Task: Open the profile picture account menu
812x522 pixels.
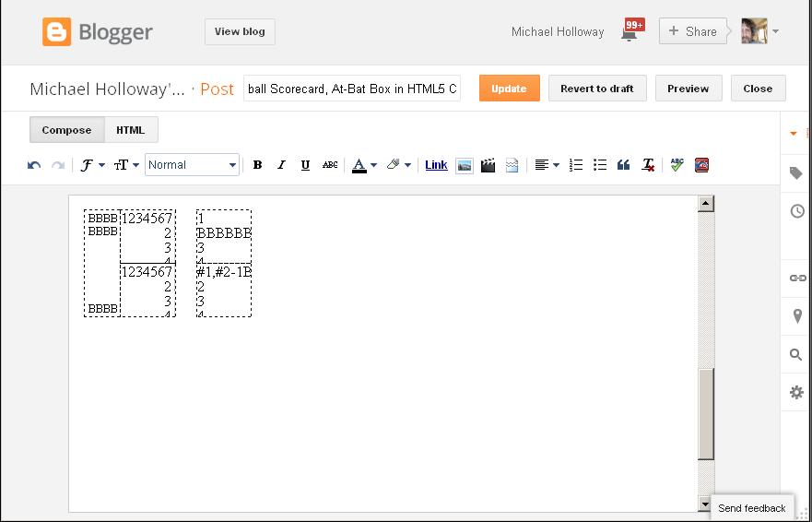Action: [754, 31]
